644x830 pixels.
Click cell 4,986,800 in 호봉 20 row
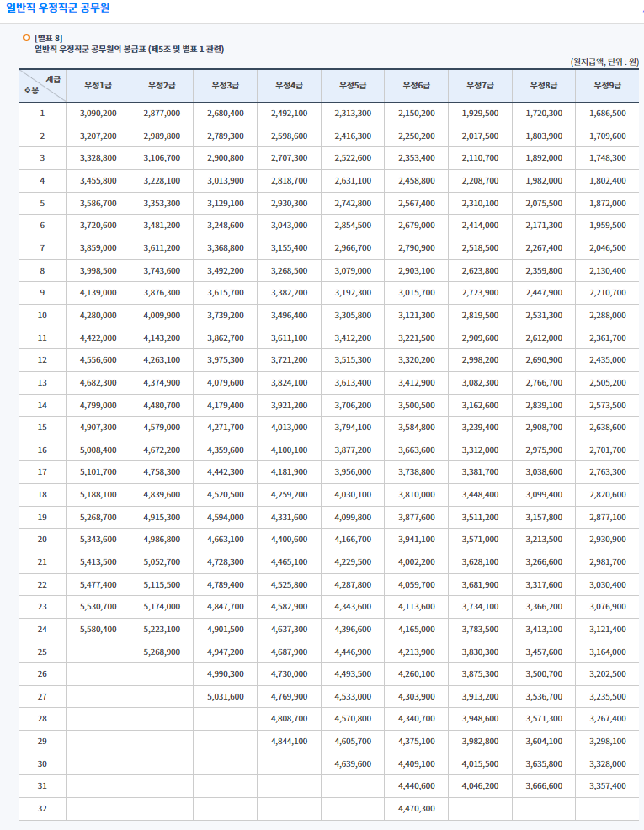[x=162, y=539]
